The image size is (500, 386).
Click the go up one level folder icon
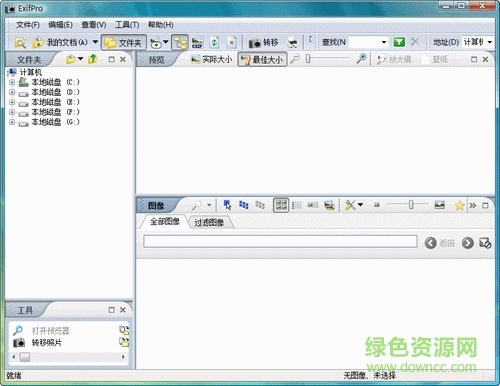[x=92, y=59]
